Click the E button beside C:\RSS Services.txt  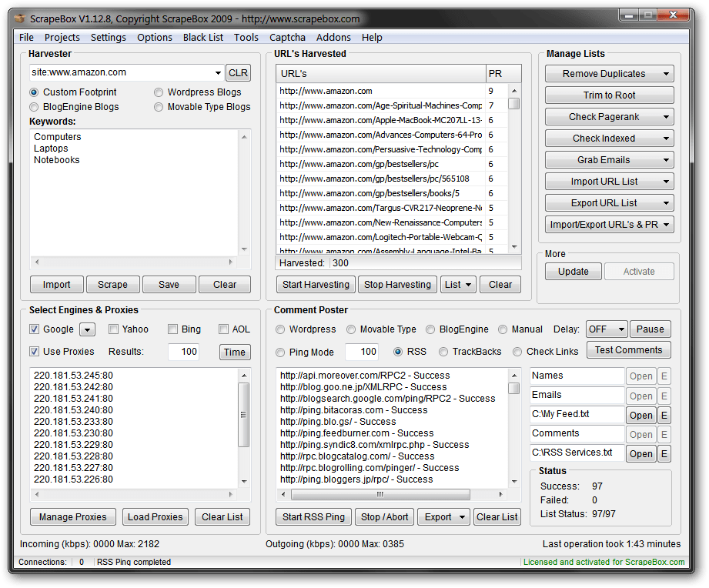click(x=664, y=454)
